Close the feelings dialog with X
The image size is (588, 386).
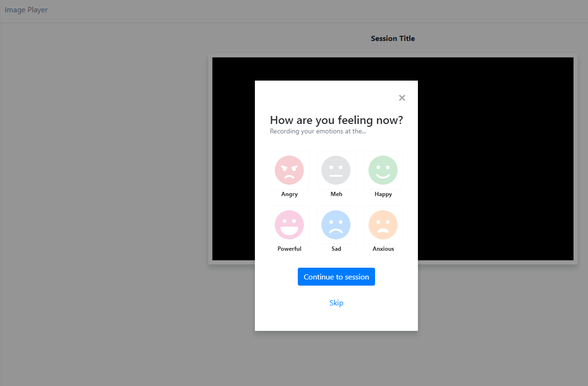(x=402, y=98)
